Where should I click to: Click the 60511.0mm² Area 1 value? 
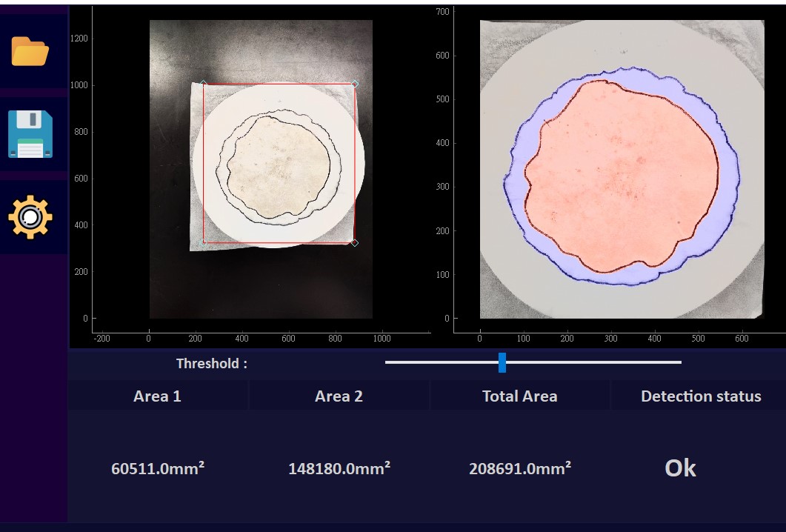158,468
